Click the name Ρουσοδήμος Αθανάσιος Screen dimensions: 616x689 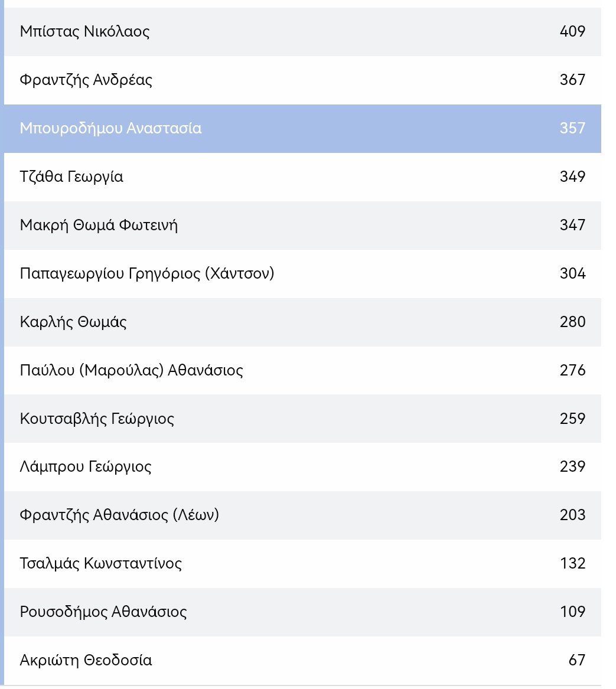pyautogui.click(x=103, y=612)
